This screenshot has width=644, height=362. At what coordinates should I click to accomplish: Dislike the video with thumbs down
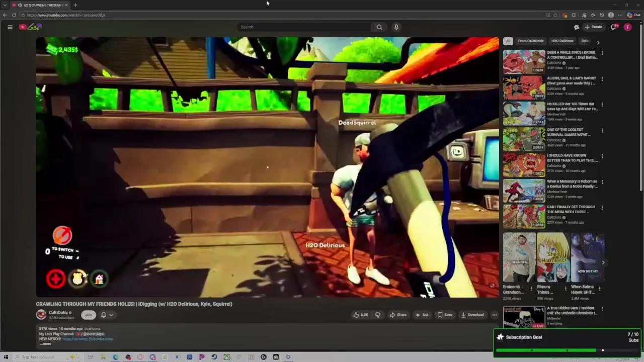(x=378, y=315)
